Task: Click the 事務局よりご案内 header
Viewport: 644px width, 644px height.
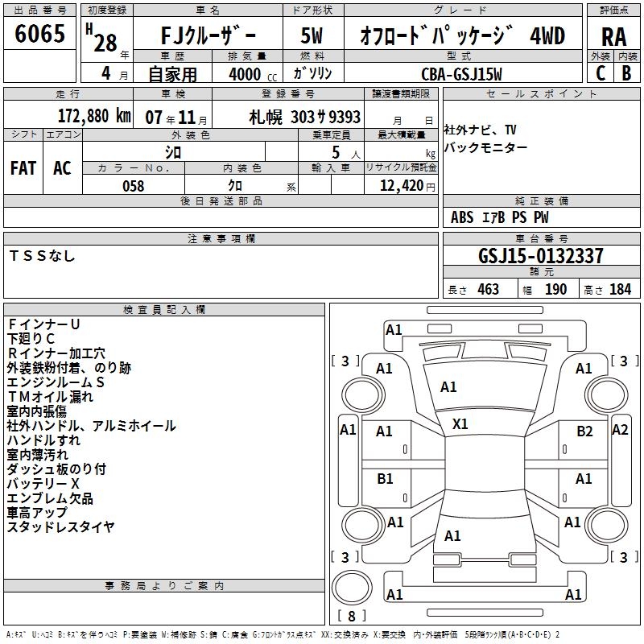Action: click(164, 586)
